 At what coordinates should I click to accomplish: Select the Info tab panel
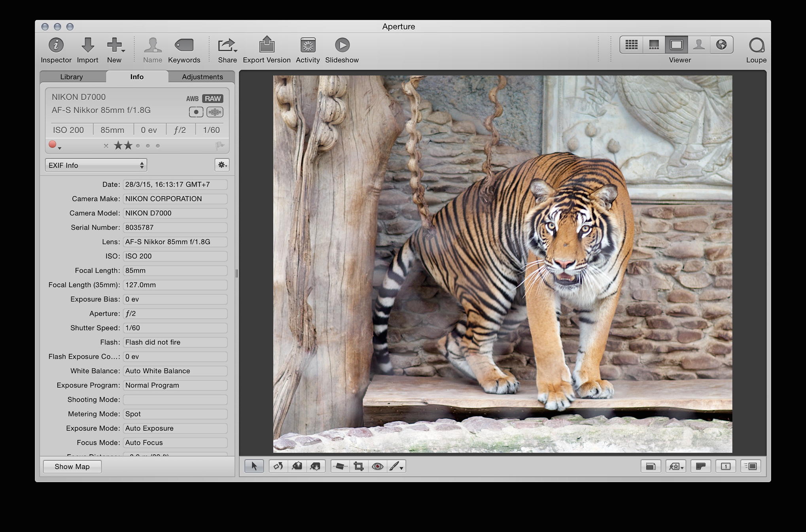137,76
